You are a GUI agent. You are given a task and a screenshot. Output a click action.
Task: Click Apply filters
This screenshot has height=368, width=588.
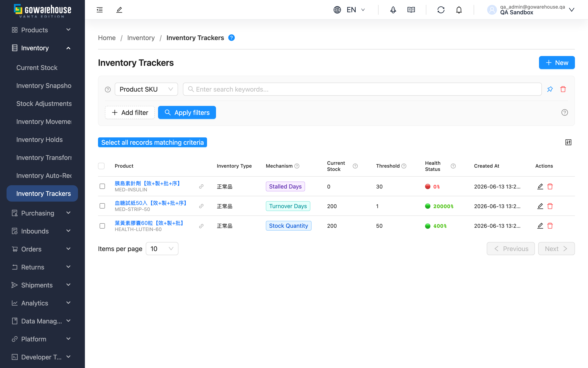(187, 112)
